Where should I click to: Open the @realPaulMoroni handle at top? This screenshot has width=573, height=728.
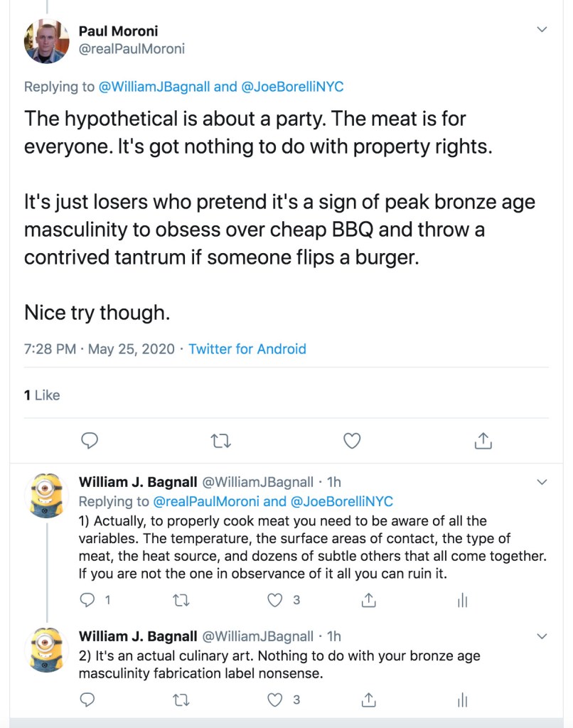click(132, 49)
